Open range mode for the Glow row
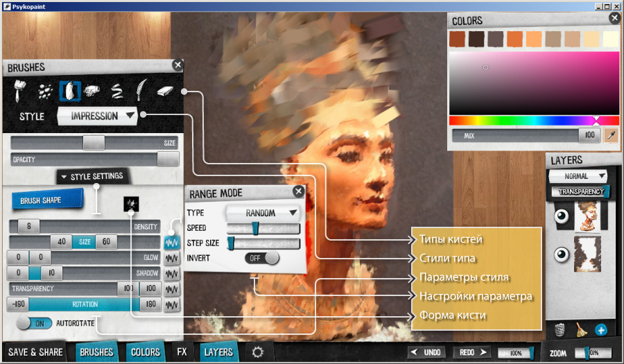The height and width of the screenshot is (364, 624). click(171, 258)
